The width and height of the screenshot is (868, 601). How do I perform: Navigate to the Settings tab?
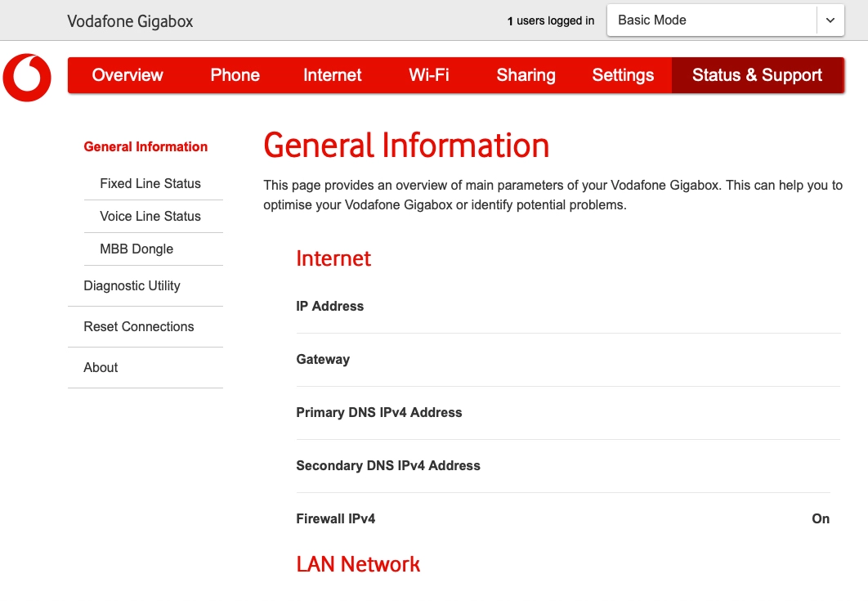coord(623,74)
